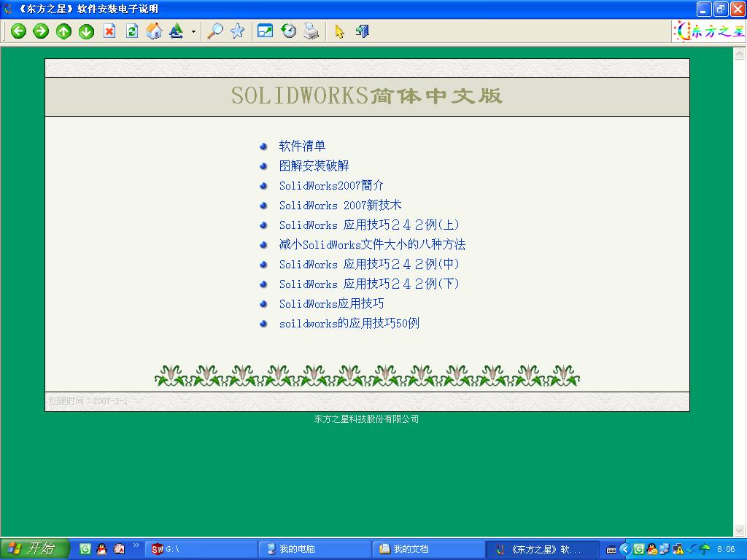Click the font size AA icon
This screenshot has height=560, width=747.
point(177,31)
